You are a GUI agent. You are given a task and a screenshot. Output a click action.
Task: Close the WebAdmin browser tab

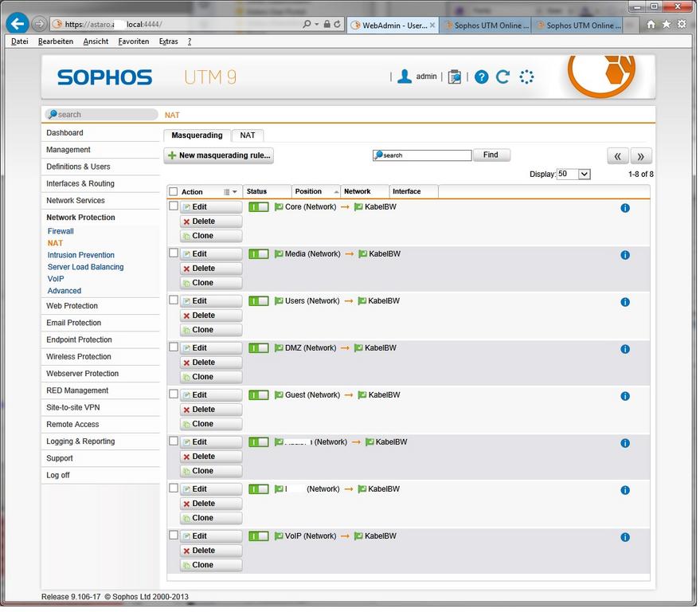[432, 25]
